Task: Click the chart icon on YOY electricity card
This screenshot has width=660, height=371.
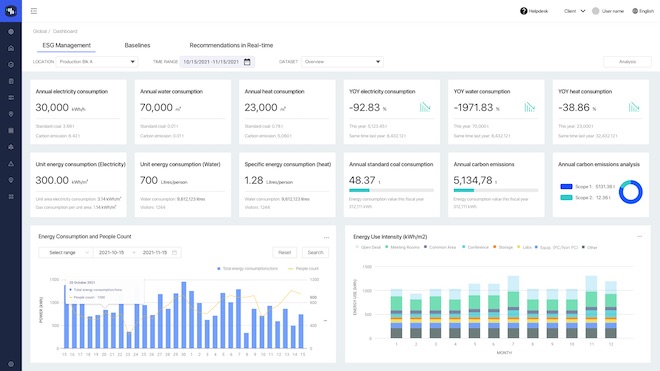Action: tap(425, 107)
